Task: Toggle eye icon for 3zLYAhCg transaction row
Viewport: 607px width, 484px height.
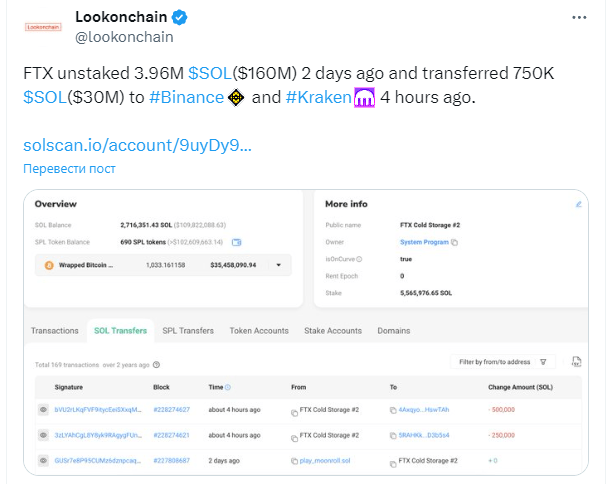Action: click(43, 435)
